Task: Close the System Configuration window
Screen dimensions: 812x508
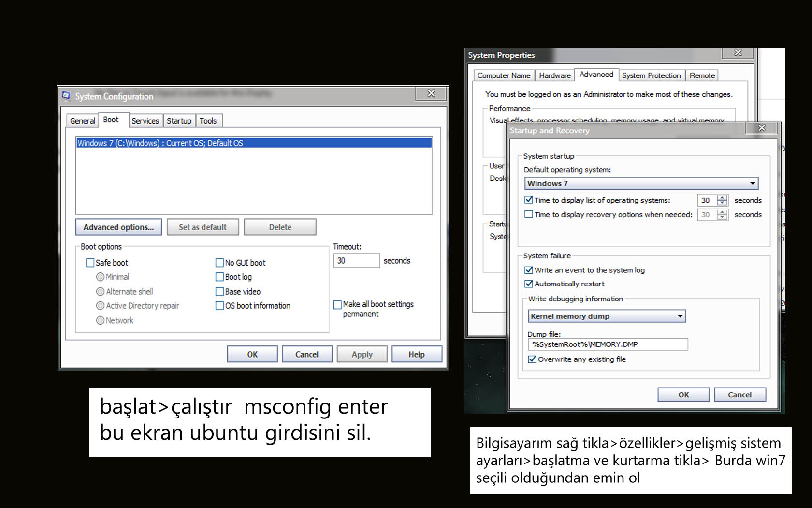Action: pyautogui.click(x=431, y=93)
